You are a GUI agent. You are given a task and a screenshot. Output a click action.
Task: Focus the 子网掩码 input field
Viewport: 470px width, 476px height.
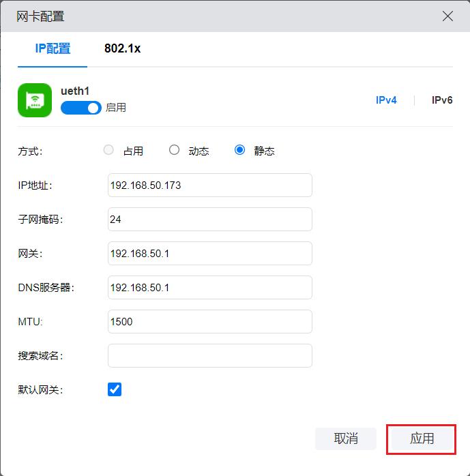[209, 220]
